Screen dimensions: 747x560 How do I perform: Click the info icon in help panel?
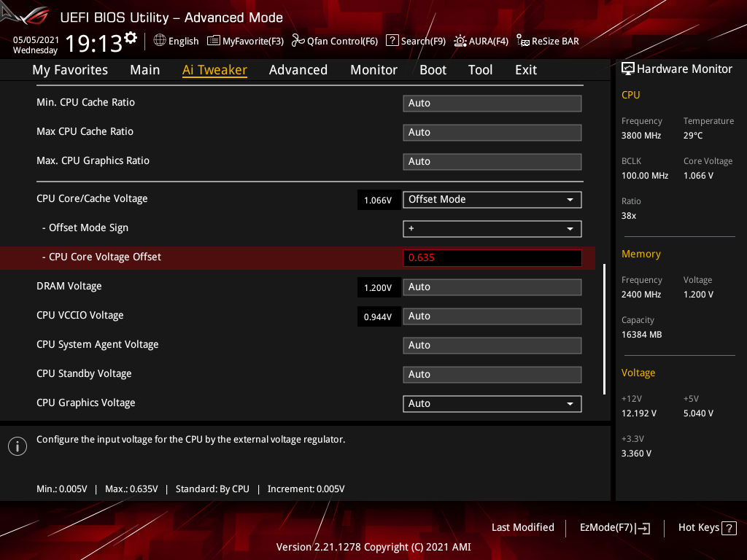pyautogui.click(x=18, y=446)
